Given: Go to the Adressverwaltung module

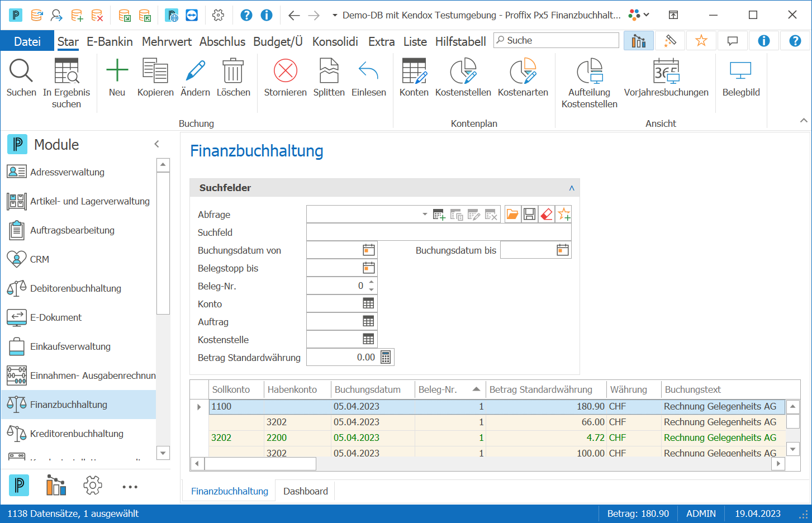Looking at the screenshot, I should 78,172.
